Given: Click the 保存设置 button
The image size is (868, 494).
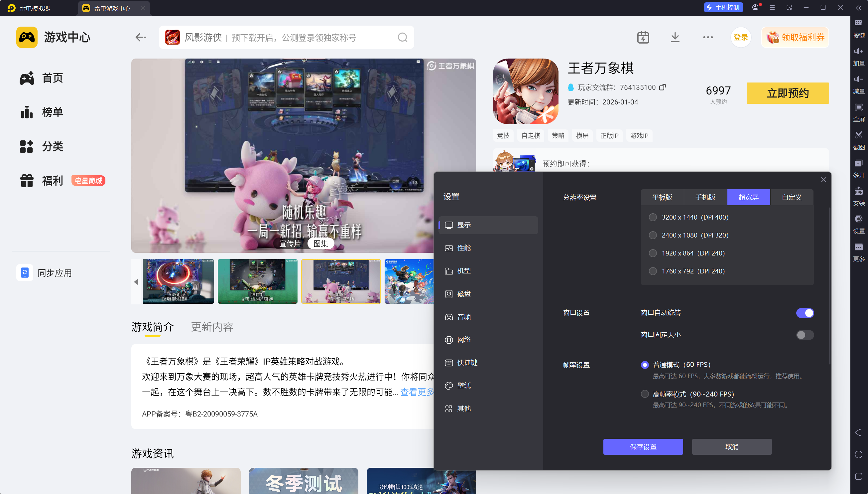Looking at the screenshot, I should (643, 447).
